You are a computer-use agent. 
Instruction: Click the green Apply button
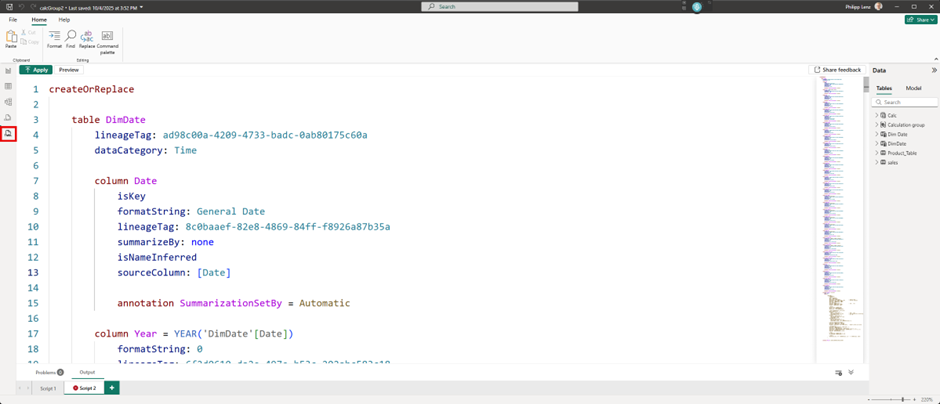36,70
